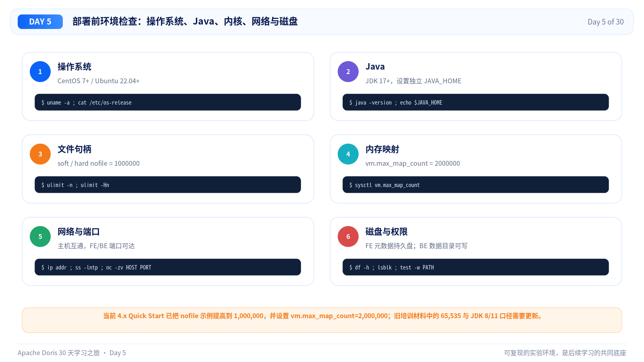Click footer text '可复现的实验环境，是后续学习的共同底座'
Image resolution: width=644 pixels, height=362 pixels.
tap(565, 353)
